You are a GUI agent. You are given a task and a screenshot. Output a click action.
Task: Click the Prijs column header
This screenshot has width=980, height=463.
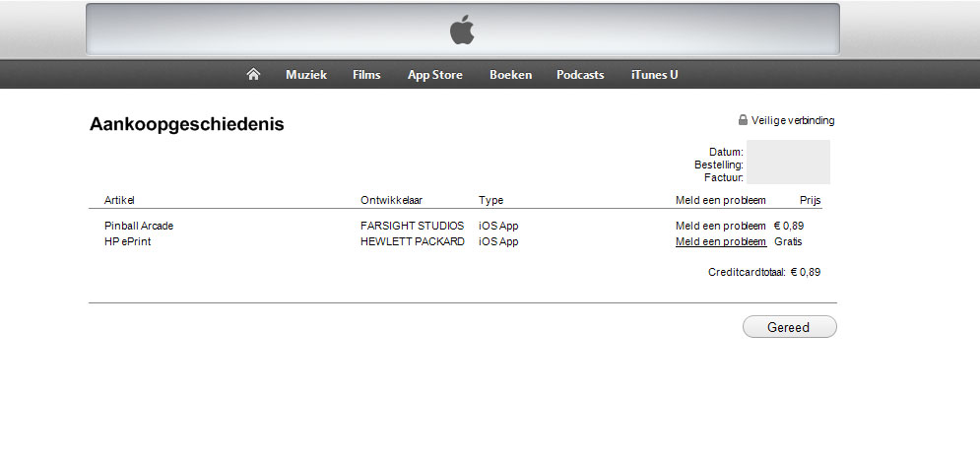click(810, 201)
